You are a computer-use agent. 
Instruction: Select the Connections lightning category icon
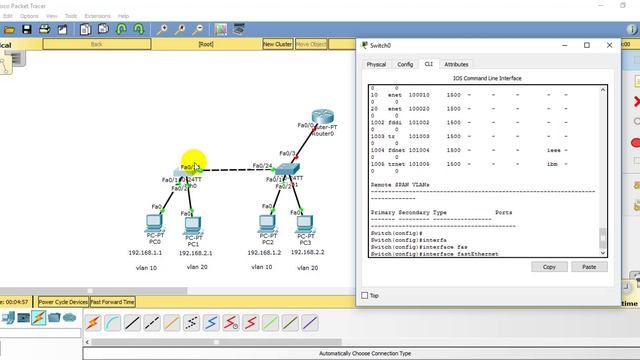39,318
